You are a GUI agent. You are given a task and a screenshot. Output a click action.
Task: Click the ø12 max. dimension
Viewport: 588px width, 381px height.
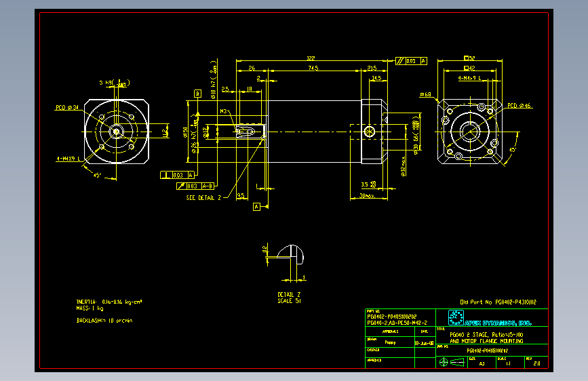tap(404, 165)
